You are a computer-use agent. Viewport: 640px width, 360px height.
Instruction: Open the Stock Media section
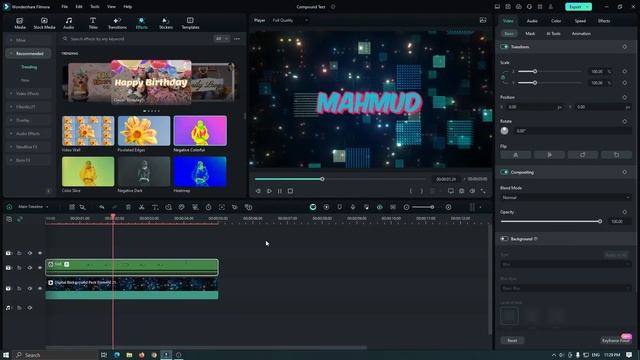click(44, 23)
